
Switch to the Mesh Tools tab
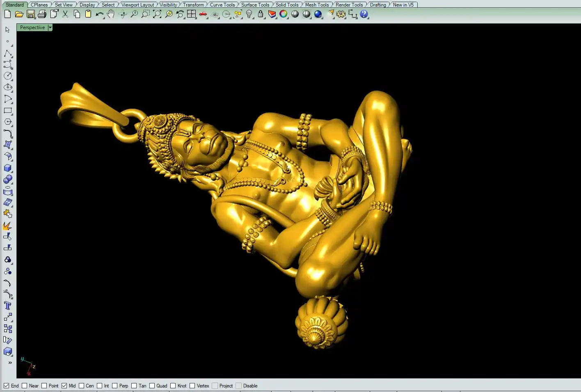(317, 5)
